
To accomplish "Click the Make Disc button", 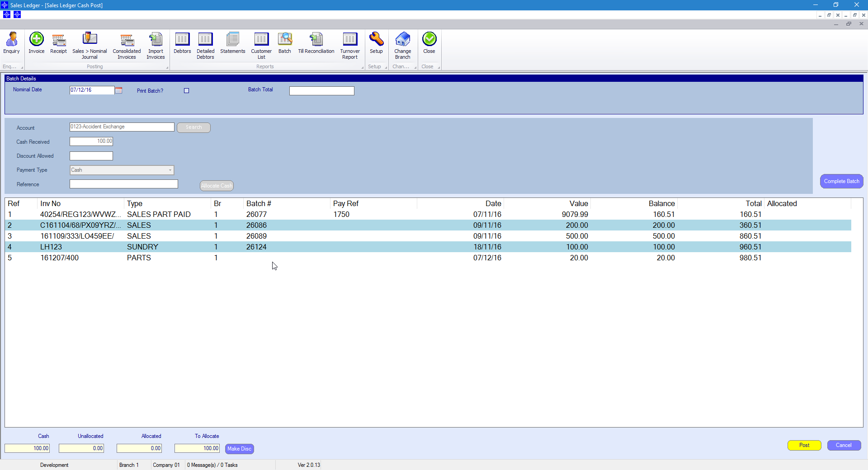I will tap(239, 449).
